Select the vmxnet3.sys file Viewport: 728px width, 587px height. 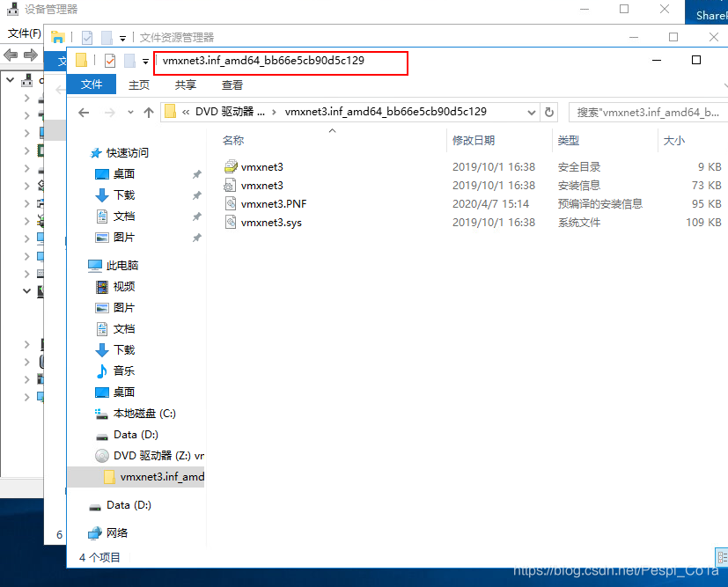271,223
